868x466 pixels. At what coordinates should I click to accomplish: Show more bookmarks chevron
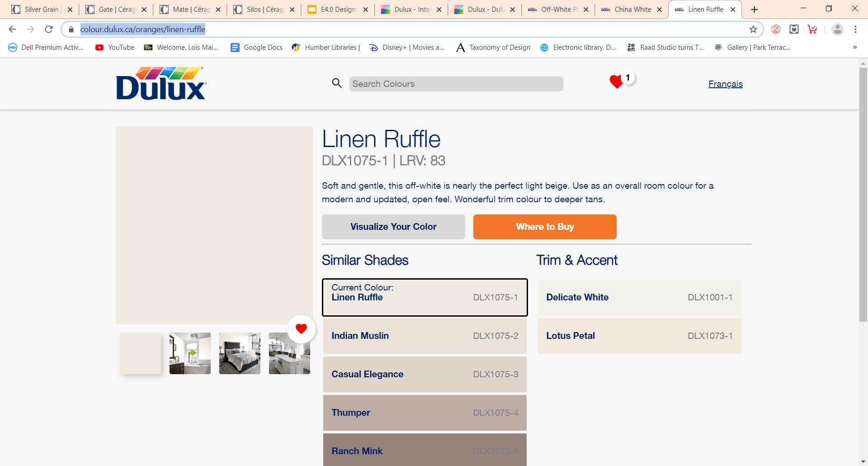854,47
